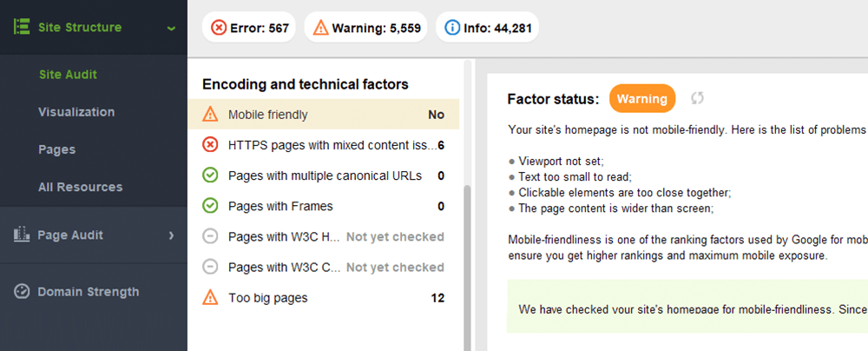Click the Domain Strength gauge icon
The width and height of the screenshot is (868, 351).
point(21,292)
